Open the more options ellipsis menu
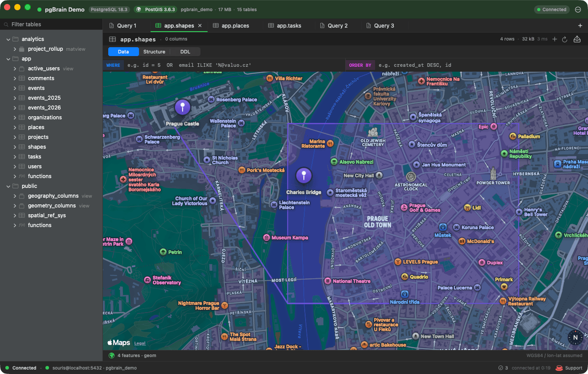The width and height of the screenshot is (588, 374). click(578, 9)
